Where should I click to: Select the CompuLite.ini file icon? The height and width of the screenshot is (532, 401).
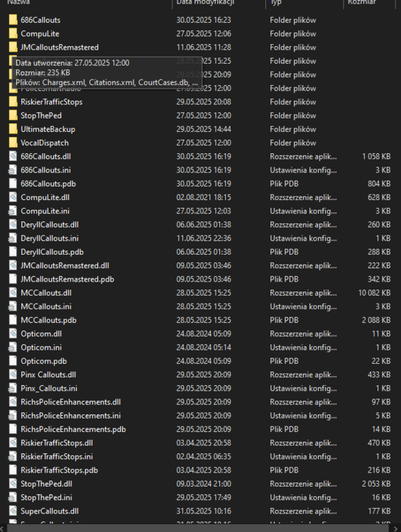(13, 211)
